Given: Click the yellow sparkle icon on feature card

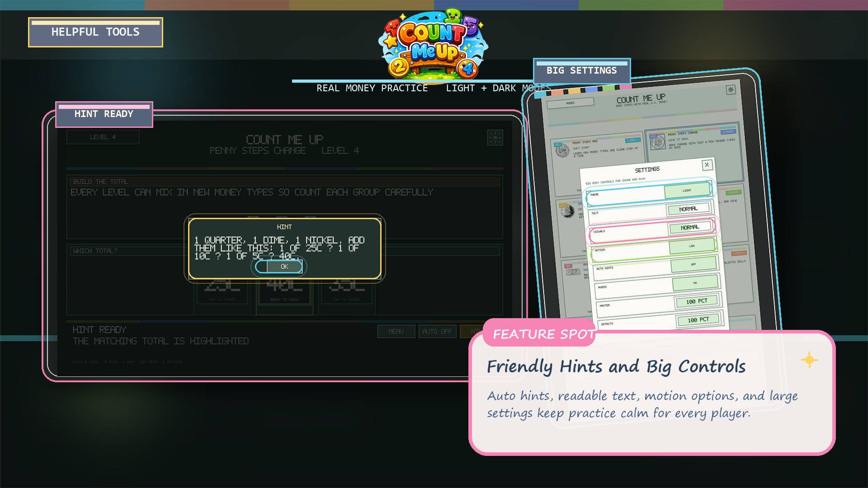Looking at the screenshot, I should click(809, 360).
